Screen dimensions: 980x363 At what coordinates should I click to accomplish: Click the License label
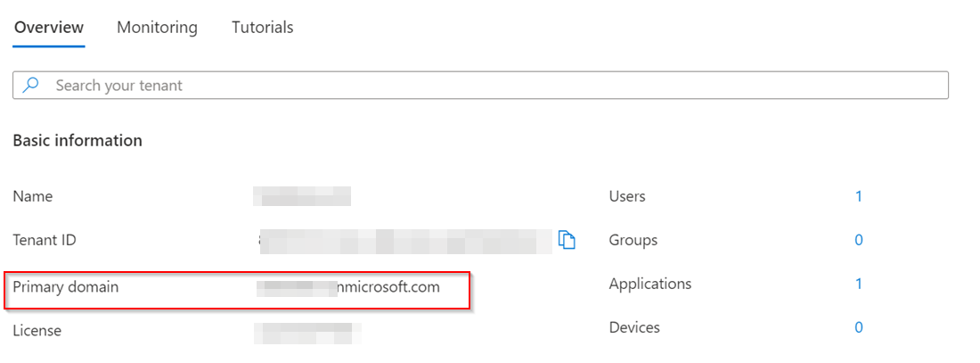tap(37, 331)
